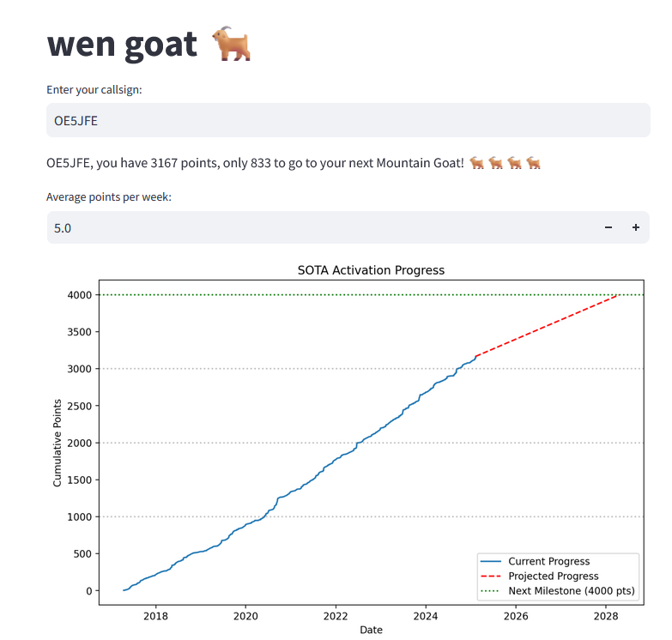Screen dimensions: 672x640
Task: Click the blue Current Progress legend line
Action: click(492, 562)
